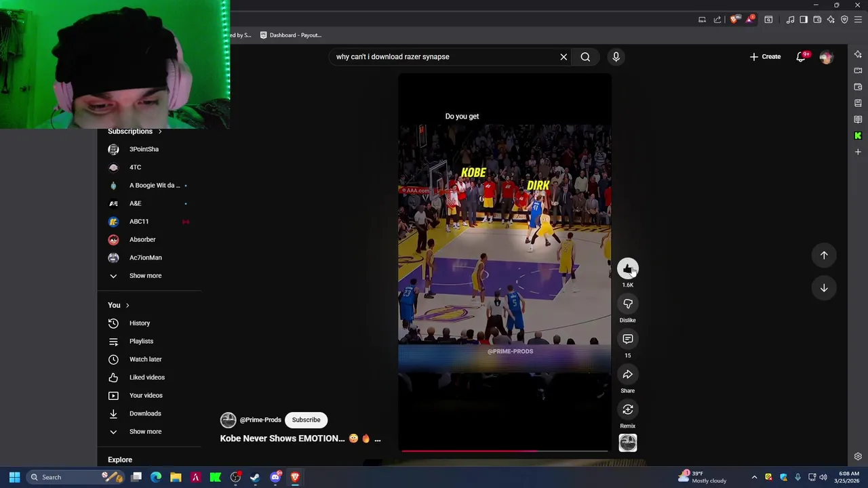Viewport: 868px width, 488px height.
Task: Open YouTube account avatar menu
Action: 826,57
